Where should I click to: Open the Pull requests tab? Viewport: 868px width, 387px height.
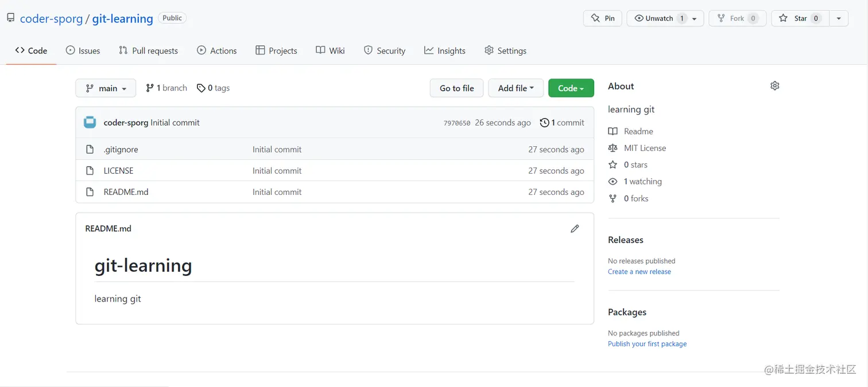click(148, 51)
